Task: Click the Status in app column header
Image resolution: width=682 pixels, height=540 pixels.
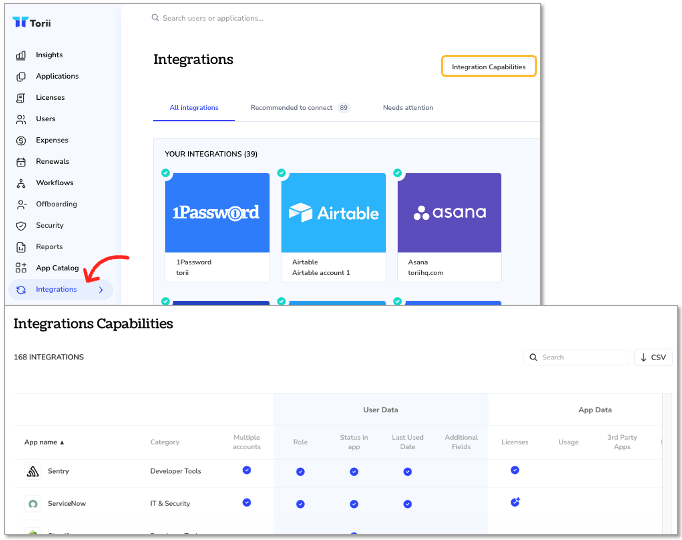Action: [x=354, y=442]
